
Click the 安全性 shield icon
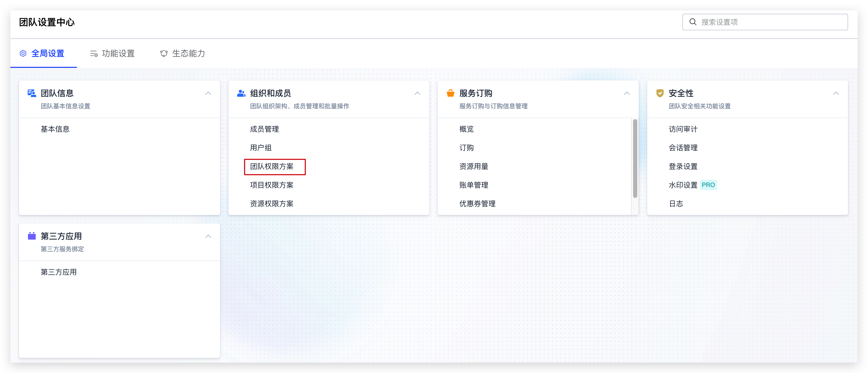coord(660,93)
